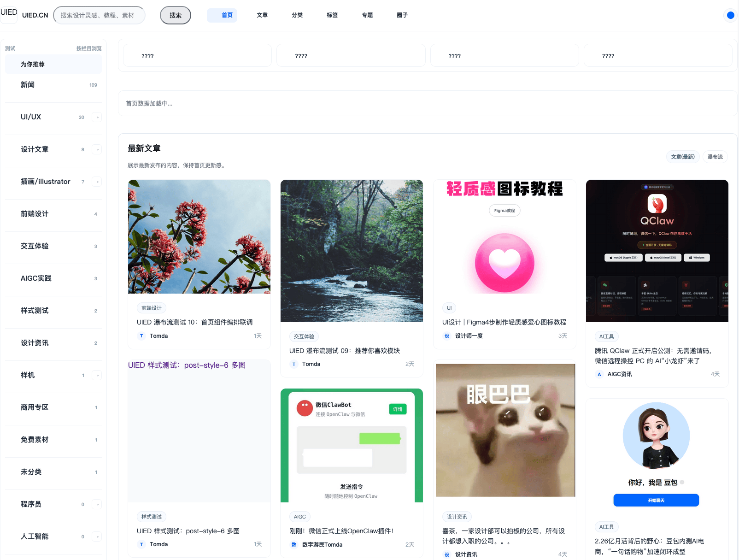Open the 标签 nav tab
739x560 pixels.
click(332, 15)
